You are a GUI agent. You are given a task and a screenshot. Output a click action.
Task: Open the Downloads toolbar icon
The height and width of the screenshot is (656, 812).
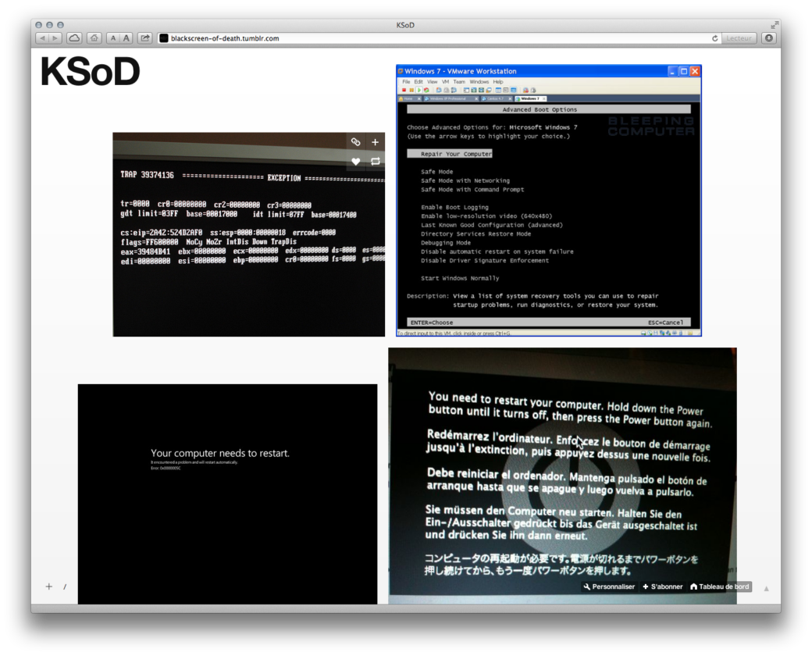click(x=769, y=38)
